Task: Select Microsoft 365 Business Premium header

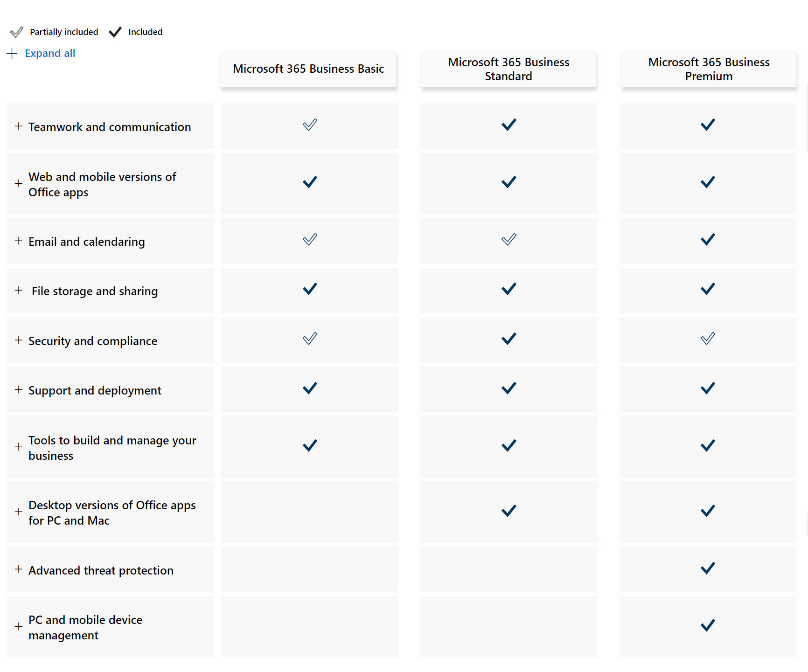Action: [x=709, y=69]
